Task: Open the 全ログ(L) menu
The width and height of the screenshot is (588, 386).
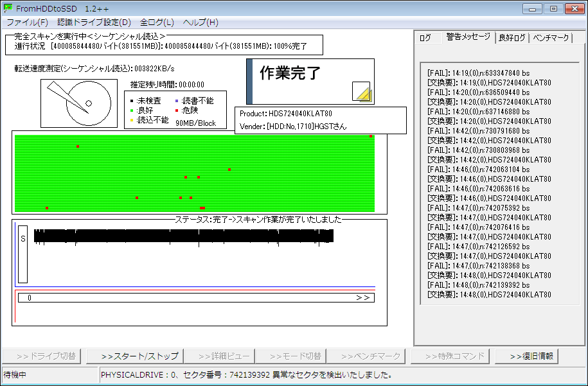Action: (157, 22)
